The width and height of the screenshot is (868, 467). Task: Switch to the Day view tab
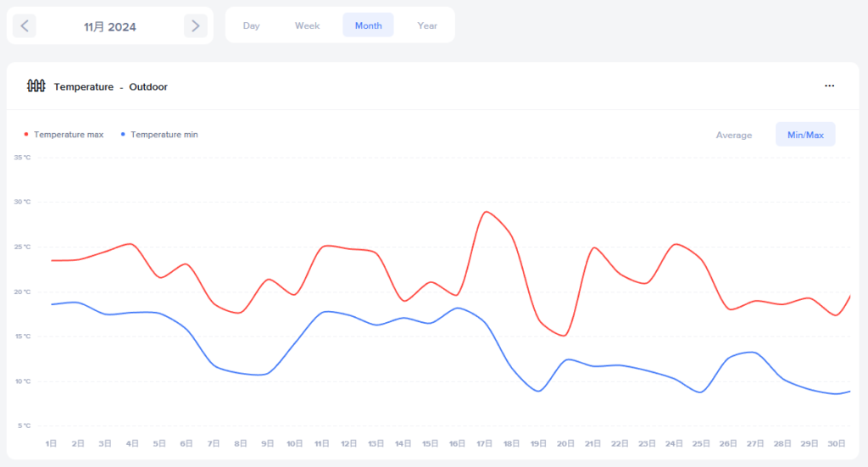[251, 25]
